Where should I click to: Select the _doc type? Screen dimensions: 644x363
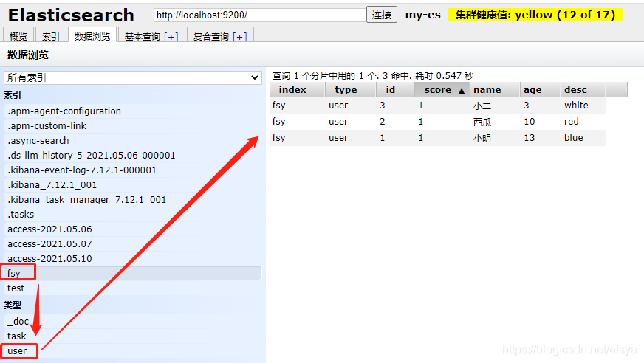tap(133, 322)
